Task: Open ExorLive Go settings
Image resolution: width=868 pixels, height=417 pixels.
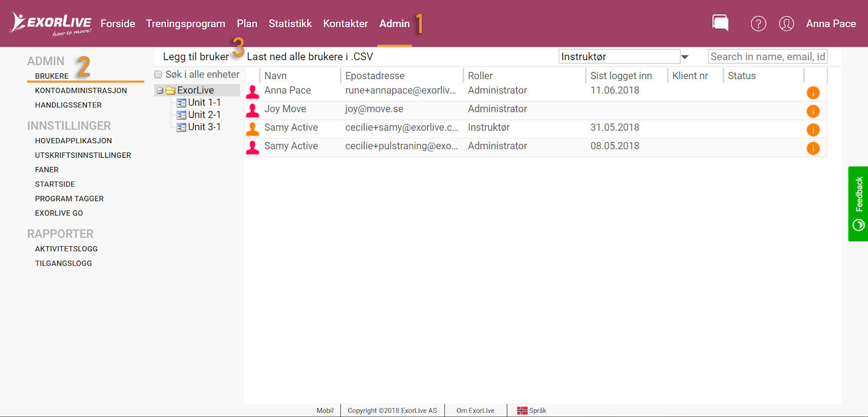Action: [59, 213]
